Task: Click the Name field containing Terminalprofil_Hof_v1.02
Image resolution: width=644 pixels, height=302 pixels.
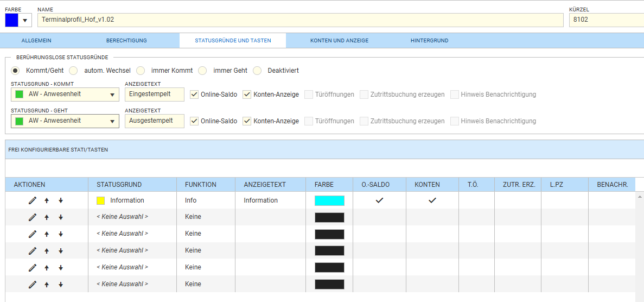Action: [x=300, y=20]
